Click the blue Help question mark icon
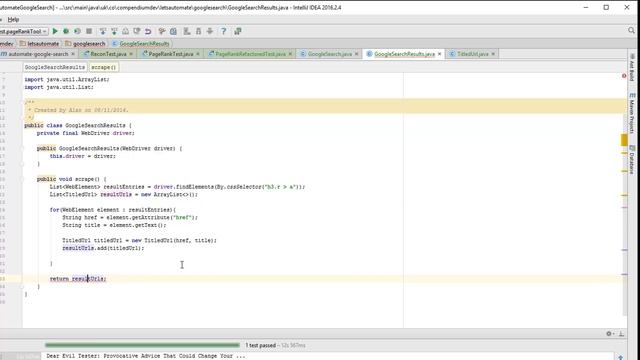The image size is (640, 360). tap(223, 31)
